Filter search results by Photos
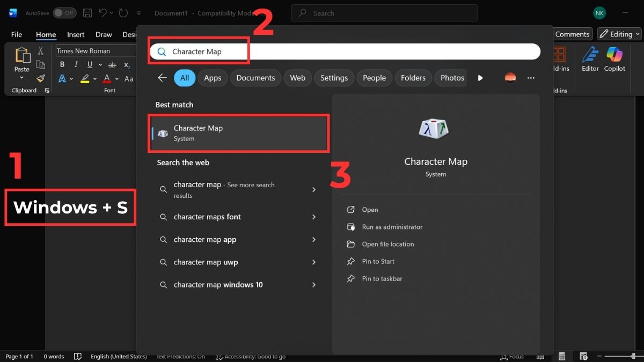Screen dimensions: 644x362 (451, 78)
